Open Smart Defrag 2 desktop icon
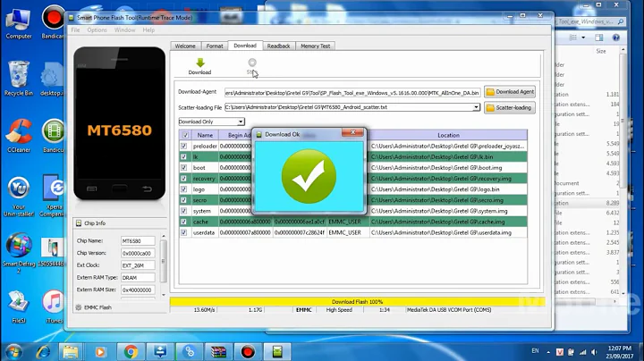Image resolution: width=644 pixels, height=361 pixels. coord(19,252)
